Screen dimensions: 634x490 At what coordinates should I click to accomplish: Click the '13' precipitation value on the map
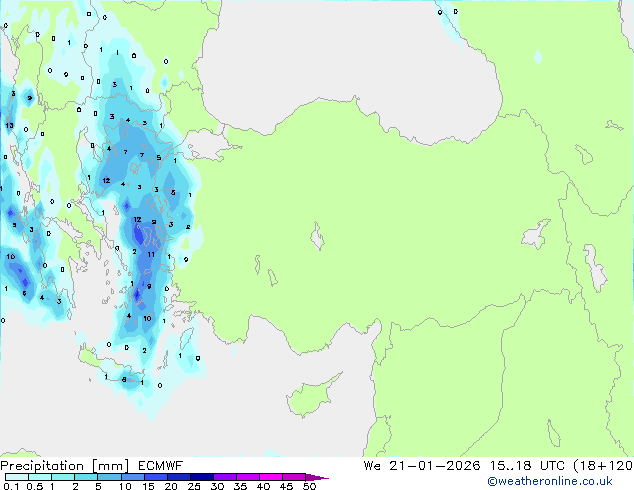(x=9, y=125)
